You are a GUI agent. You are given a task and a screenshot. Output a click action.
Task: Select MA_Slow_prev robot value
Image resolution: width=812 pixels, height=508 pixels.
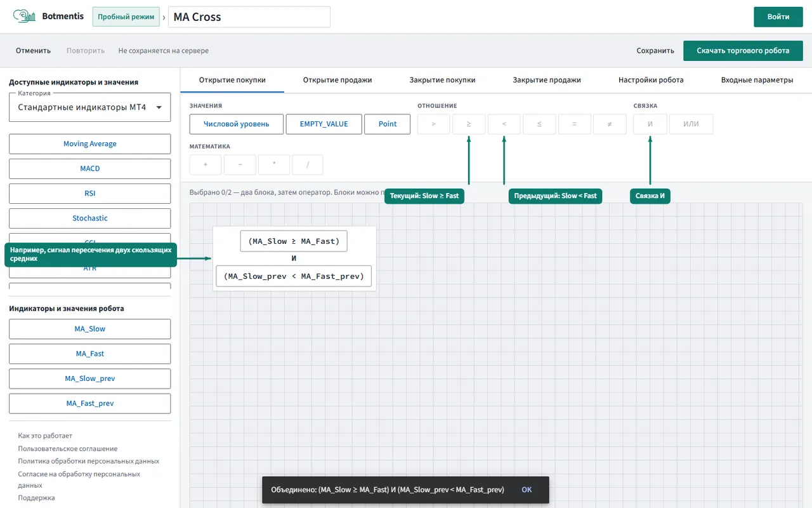coord(90,378)
